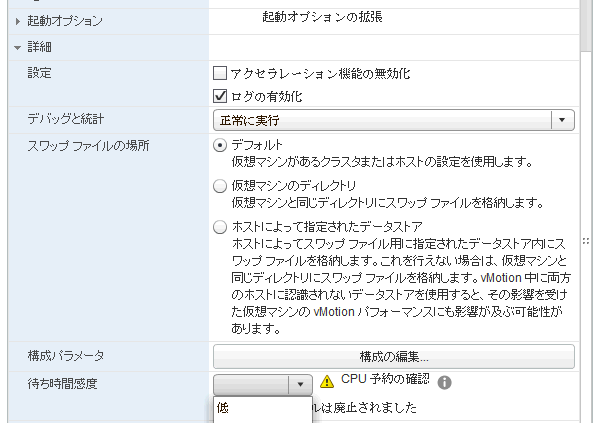Toggle the 待ち時間感度 dropdown arrow
The image size is (600, 423).
[x=300, y=384]
